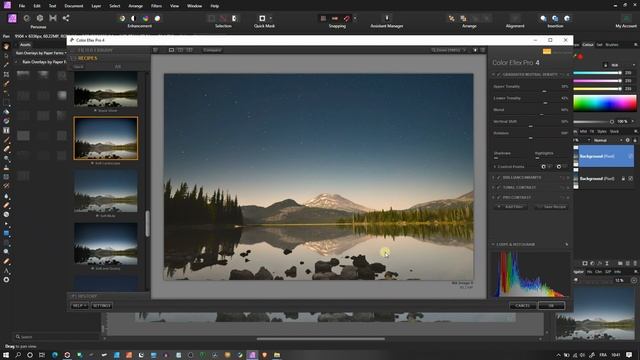Toggle visibility checkbox of selected Background layer
Viewport: 640px width, 360px height.
(x=631, y=156)
